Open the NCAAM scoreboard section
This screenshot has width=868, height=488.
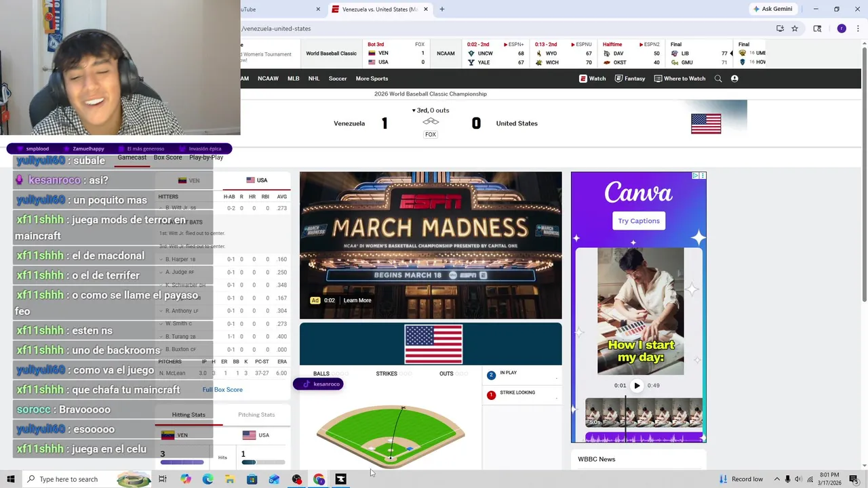[x=446, y=54]
